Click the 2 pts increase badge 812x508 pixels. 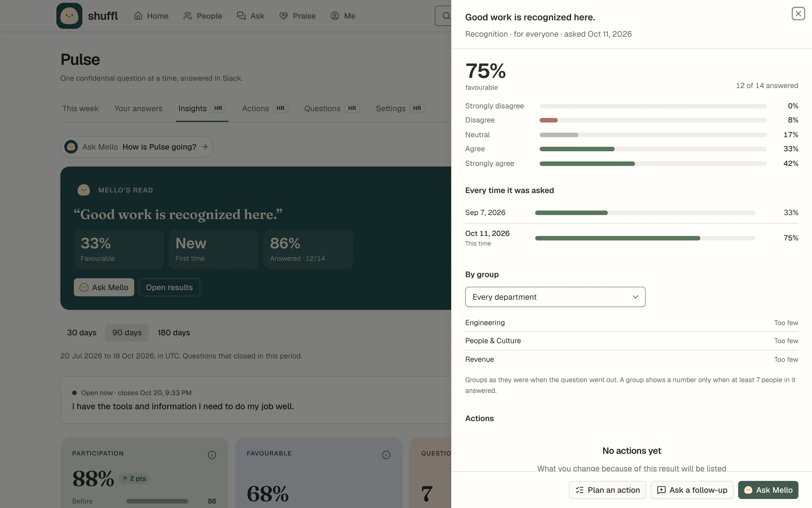point(134,478)
